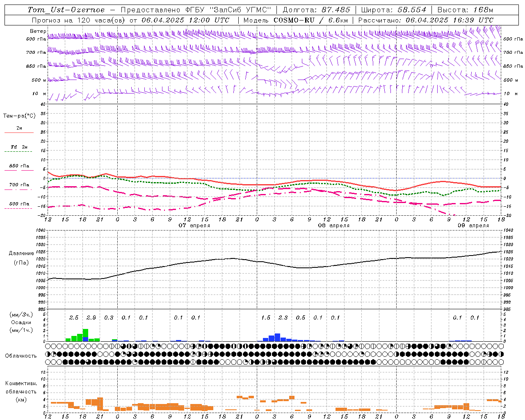The height and width of the screenshot is (420, 525).
Task: Click the Ветер wind panel label
Action: (x=38, y=31)
